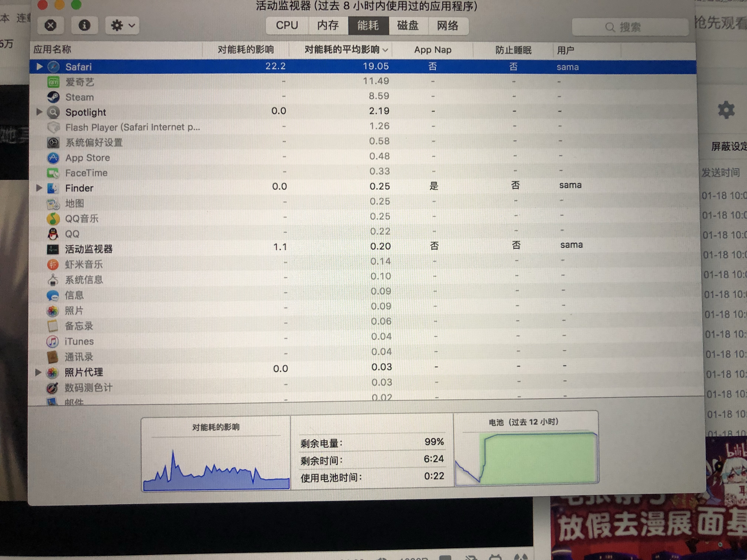
Task: Click the 搜索 search field
Action: coord(630,27)
